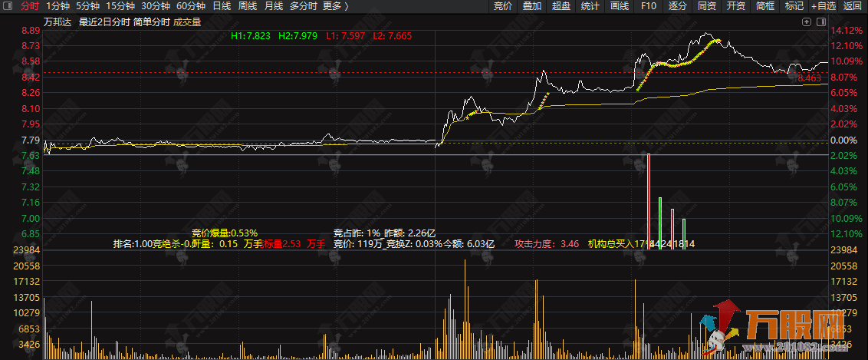Activate the 画线 drawing tool button
This screenshot has height=360, width=868.
(x=620, y=6)
